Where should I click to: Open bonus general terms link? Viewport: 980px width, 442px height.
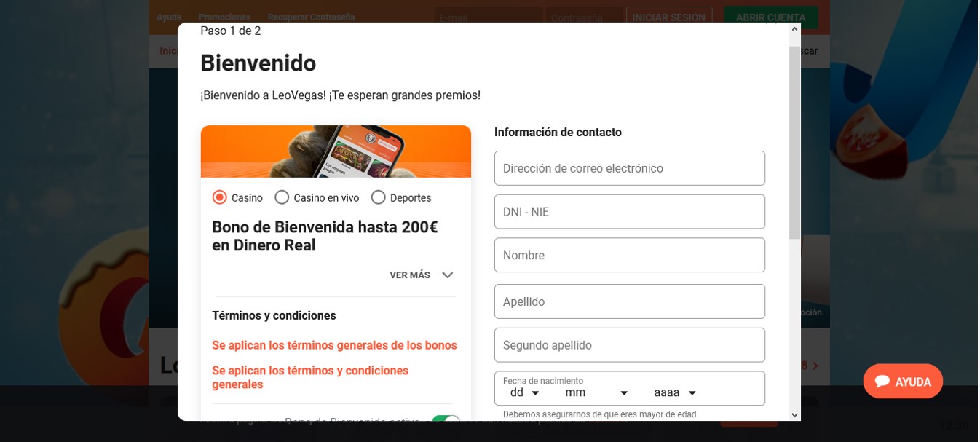[334, 345]
